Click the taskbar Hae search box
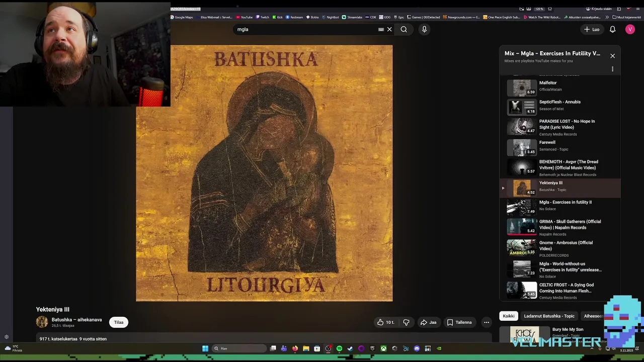 (x=239, y=348)
